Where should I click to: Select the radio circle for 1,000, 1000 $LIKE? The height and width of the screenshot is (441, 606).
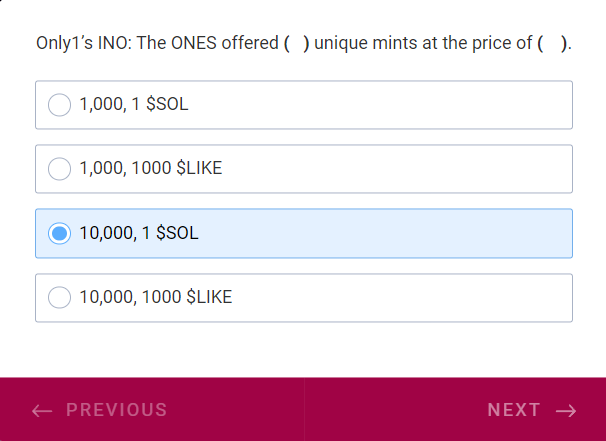tap(60, 169)
